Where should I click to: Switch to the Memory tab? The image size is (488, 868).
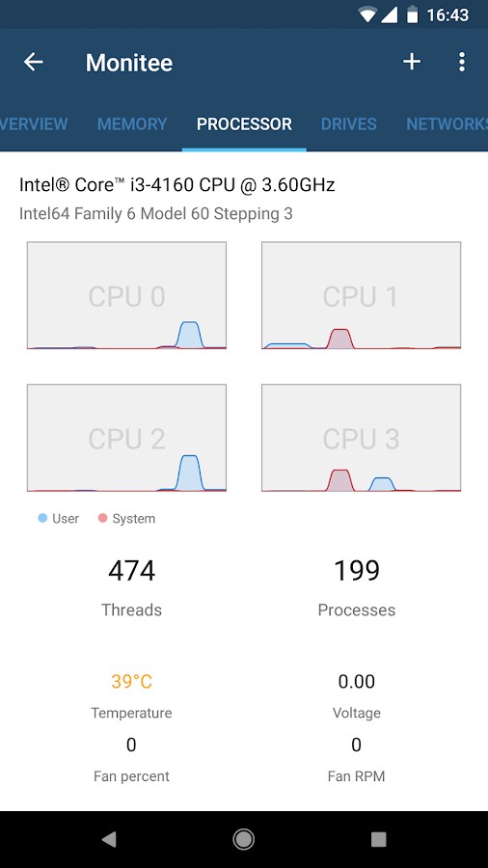[132, 123]
